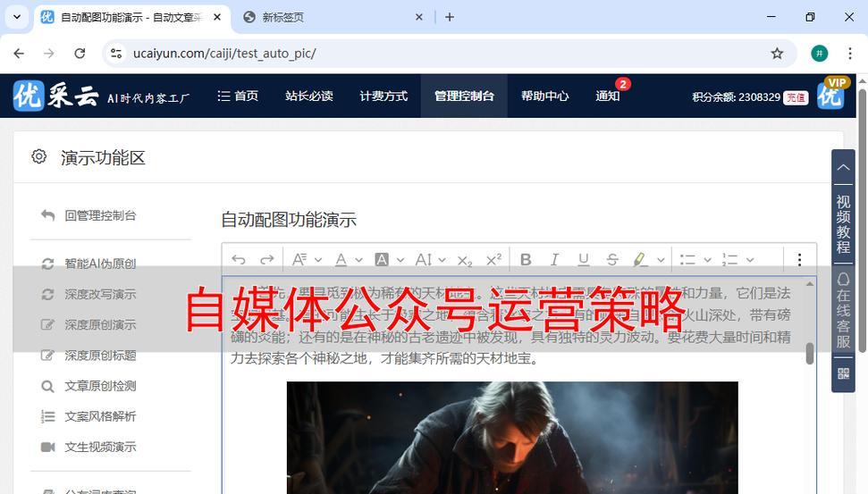Click the QR code icon in side panel
This screenshot has width=868, height=494.
(x=843, y=373)
